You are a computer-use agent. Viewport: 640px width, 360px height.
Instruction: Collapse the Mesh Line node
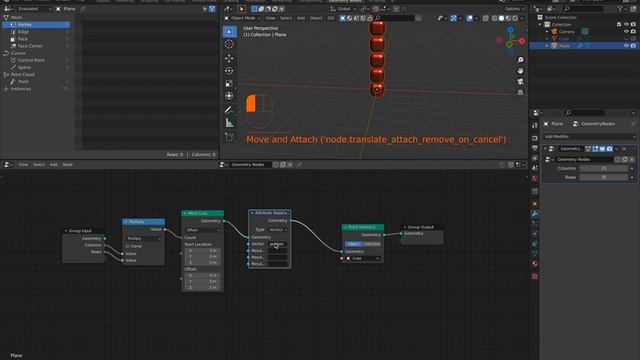pos(185,213)
